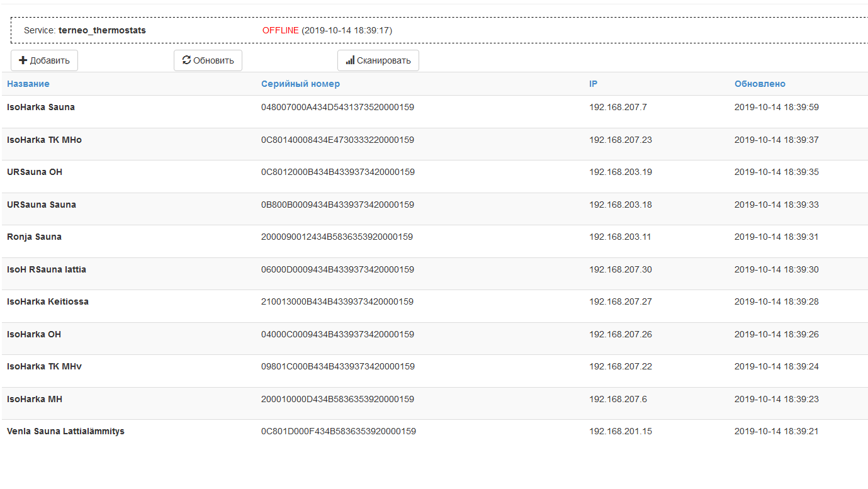Click the plus icon on Добавить button

[x=23, y=60]
